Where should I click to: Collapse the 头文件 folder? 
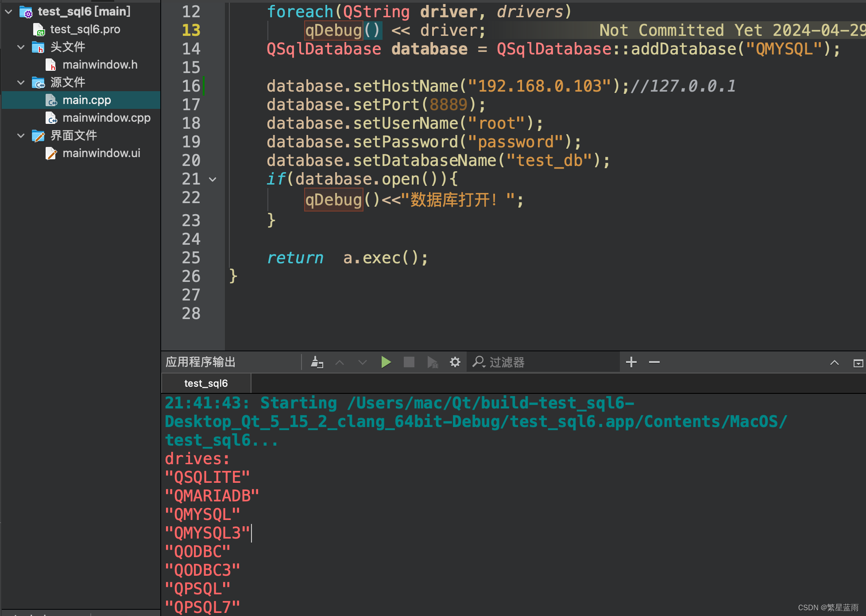(21, 47)
